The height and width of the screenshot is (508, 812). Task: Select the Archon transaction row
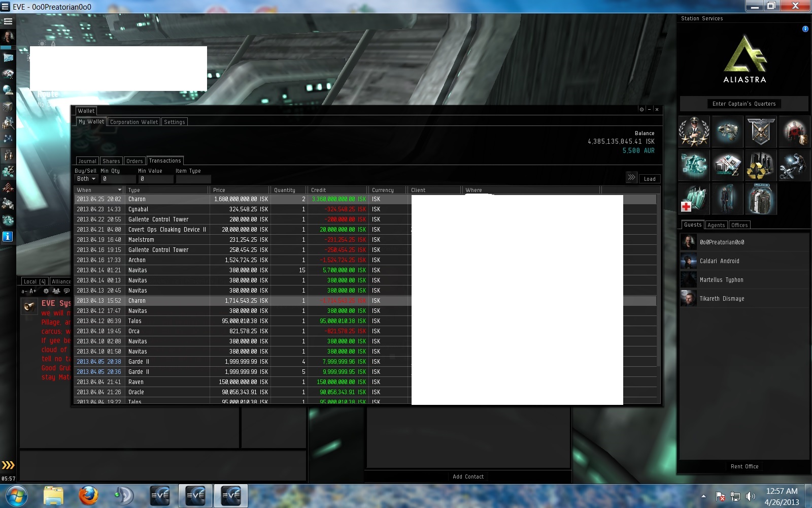[x=365, y=260]
